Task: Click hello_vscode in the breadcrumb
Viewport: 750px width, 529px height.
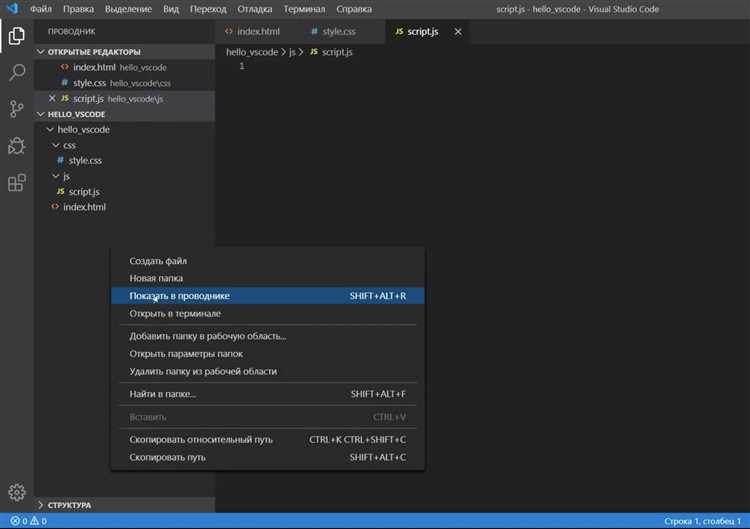Action: click(x=252, y=52)
